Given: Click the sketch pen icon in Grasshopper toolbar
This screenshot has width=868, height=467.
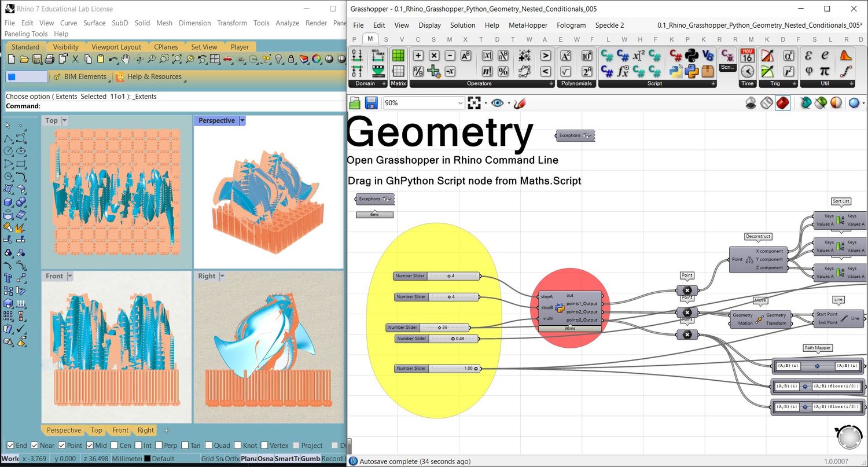Looking at the screenshot, I should coord(520,102).
